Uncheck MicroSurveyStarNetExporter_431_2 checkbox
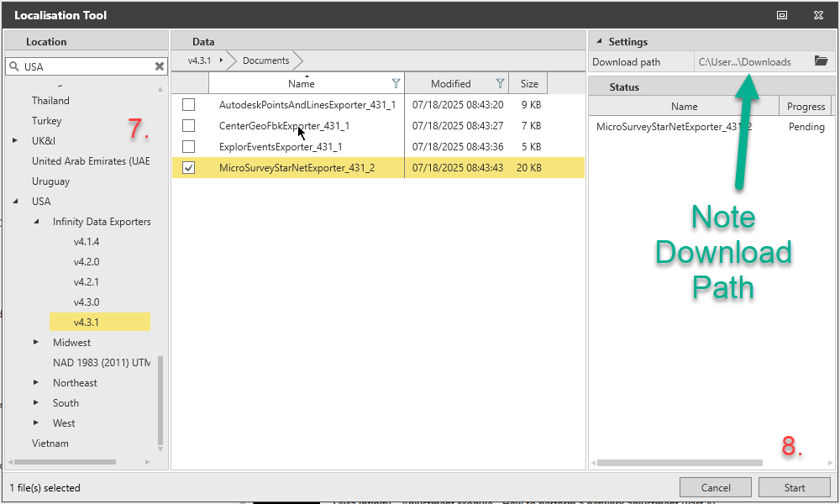Viewport: 840px width, 504px height. 189,168
